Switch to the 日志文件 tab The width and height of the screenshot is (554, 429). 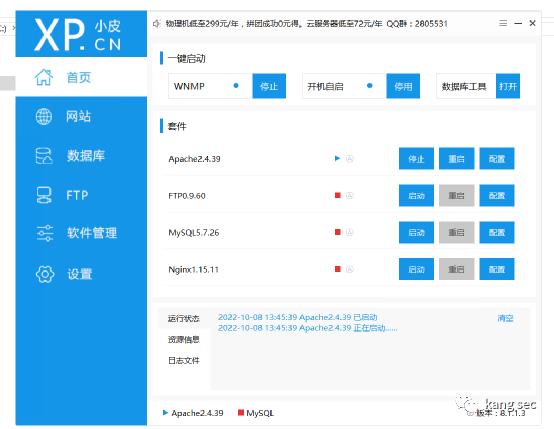tap(184, 360)
